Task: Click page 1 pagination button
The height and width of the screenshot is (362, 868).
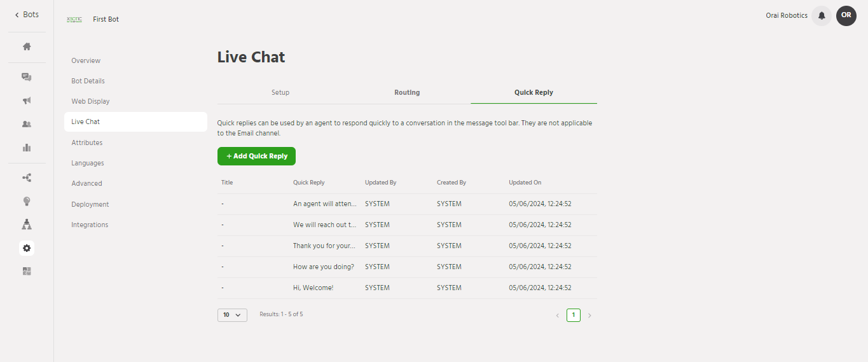Action: [x=573, y=315]
